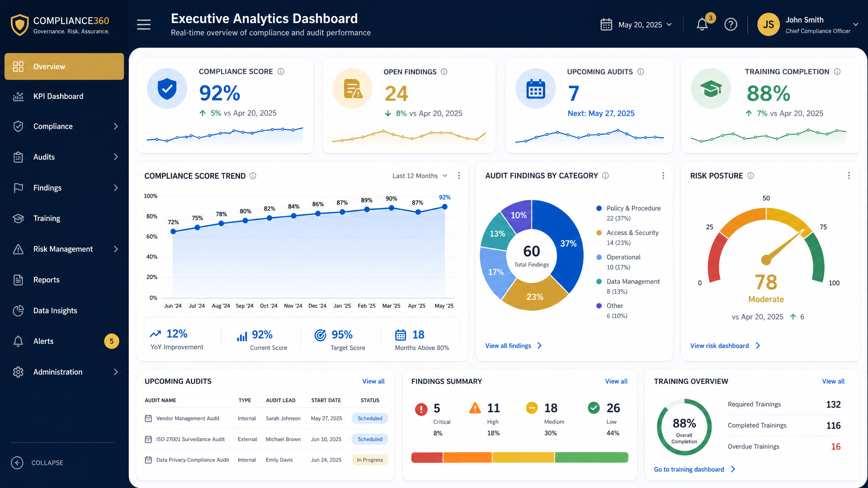Click the graduation cap training icon
The width and height of the screenshot is (868, 488).
[711, 89]
